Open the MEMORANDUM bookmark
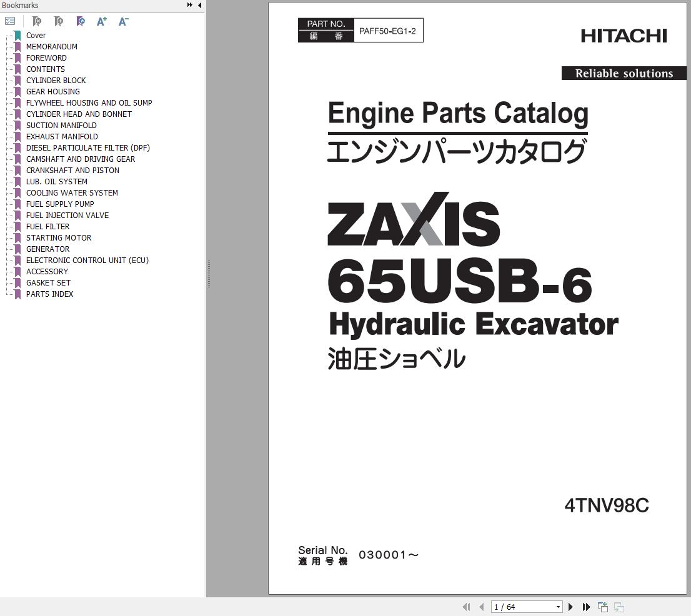 coord(52,47)
